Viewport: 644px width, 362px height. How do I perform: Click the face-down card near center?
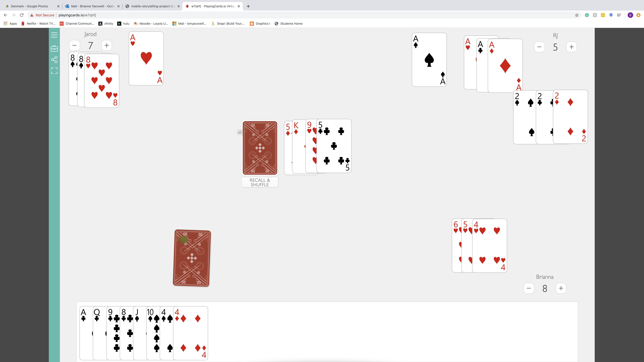pos(260,148)
